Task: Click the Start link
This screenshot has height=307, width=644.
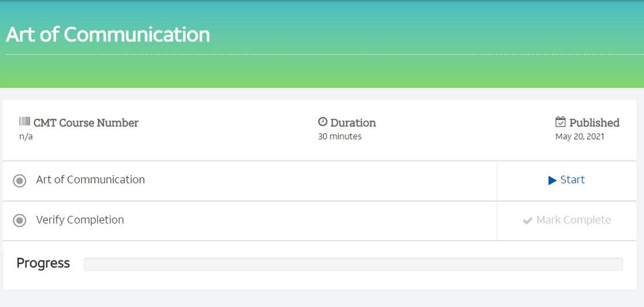Action: 566,180
